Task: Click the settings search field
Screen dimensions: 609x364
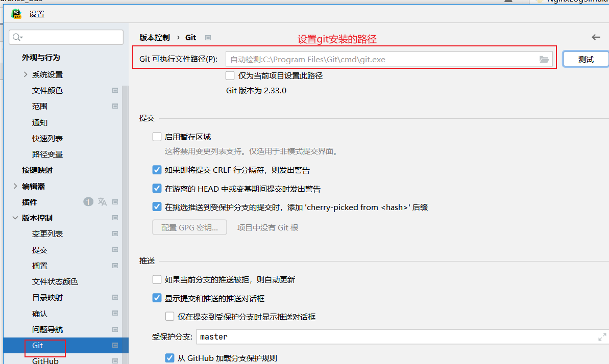Action: point(66,37)
